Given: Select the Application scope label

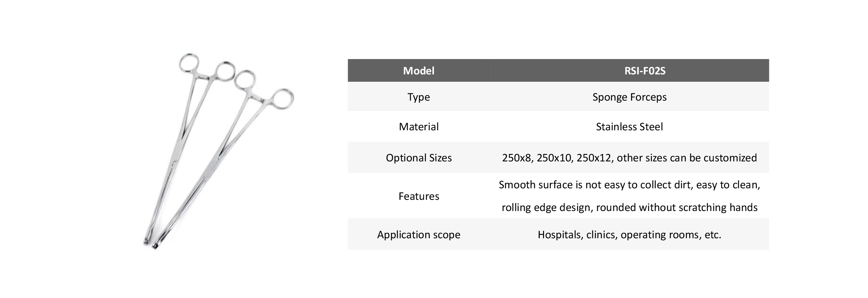Looking at the screenshot, I should click(x=419, y=234).
